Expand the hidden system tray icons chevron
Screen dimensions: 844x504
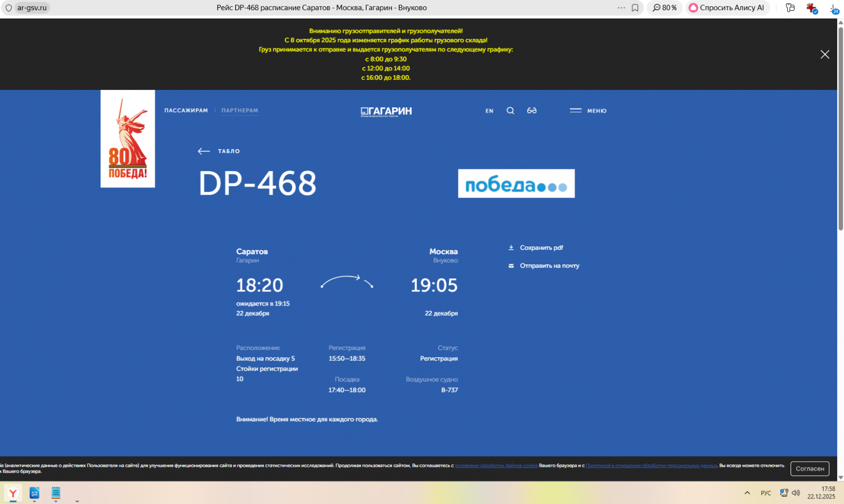pos(747,493)
